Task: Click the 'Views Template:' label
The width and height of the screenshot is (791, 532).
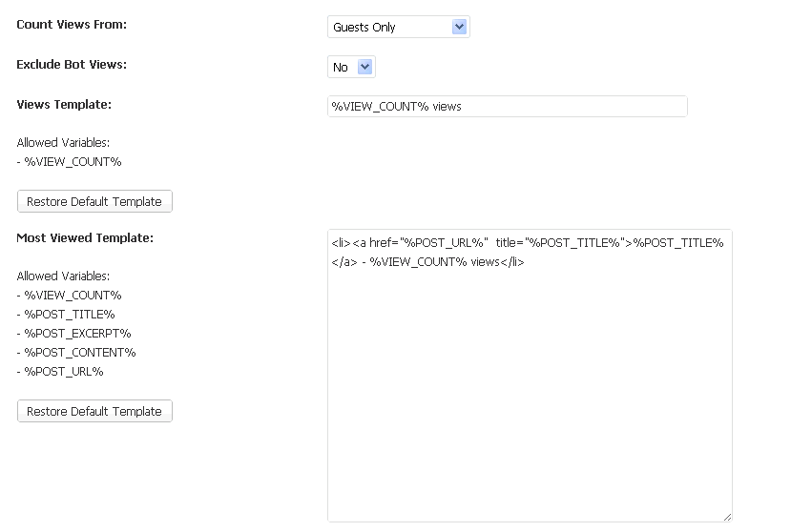Action: pos(64,104)
